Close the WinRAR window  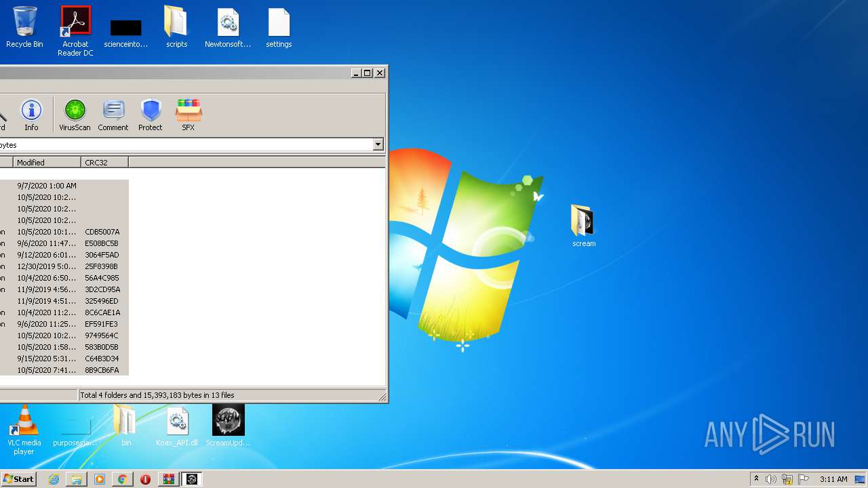coord(380,73)
